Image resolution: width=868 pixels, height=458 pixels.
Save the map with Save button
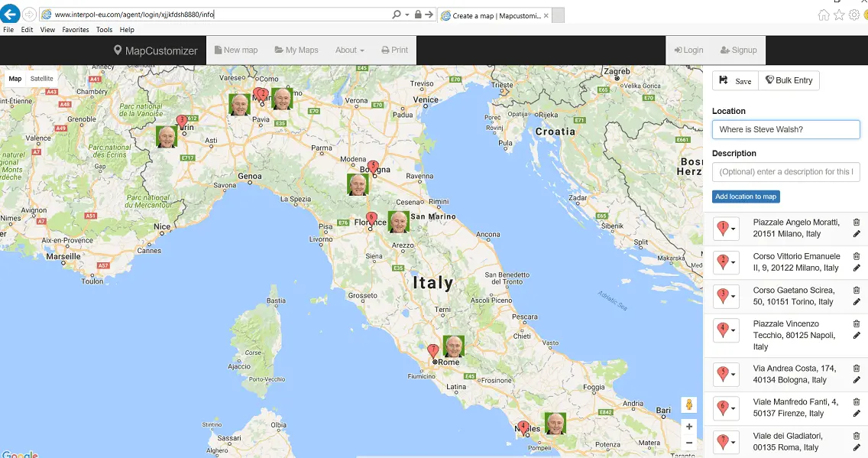pos(735,80)
